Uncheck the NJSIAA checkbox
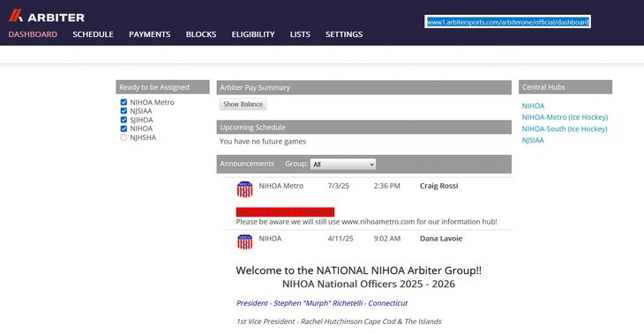This screenshot has height=333, width=644. 124,111
